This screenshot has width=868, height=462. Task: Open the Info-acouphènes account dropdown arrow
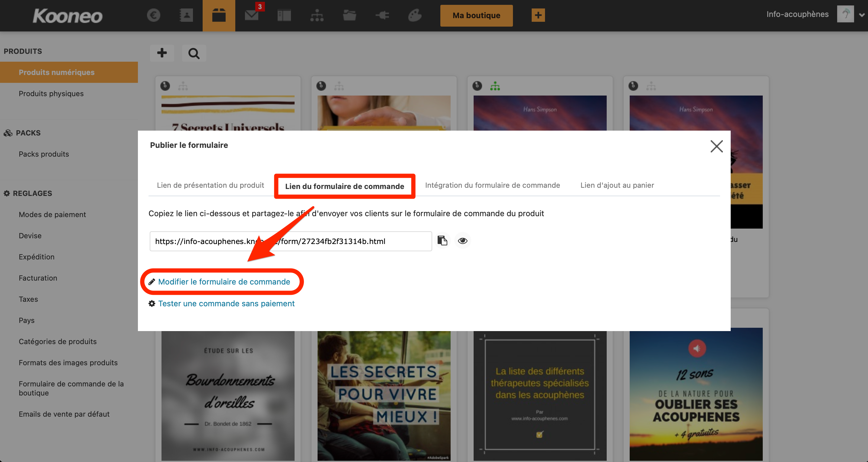tap(862, 15)
